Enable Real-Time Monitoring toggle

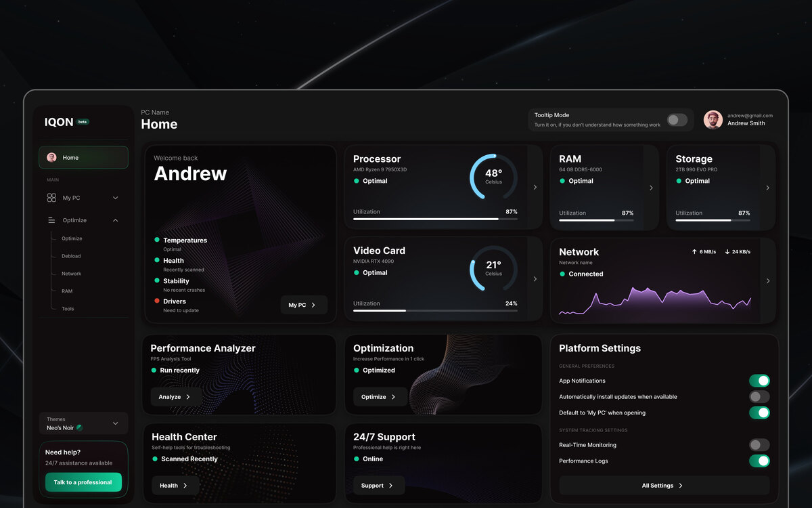tap(759, 445)
